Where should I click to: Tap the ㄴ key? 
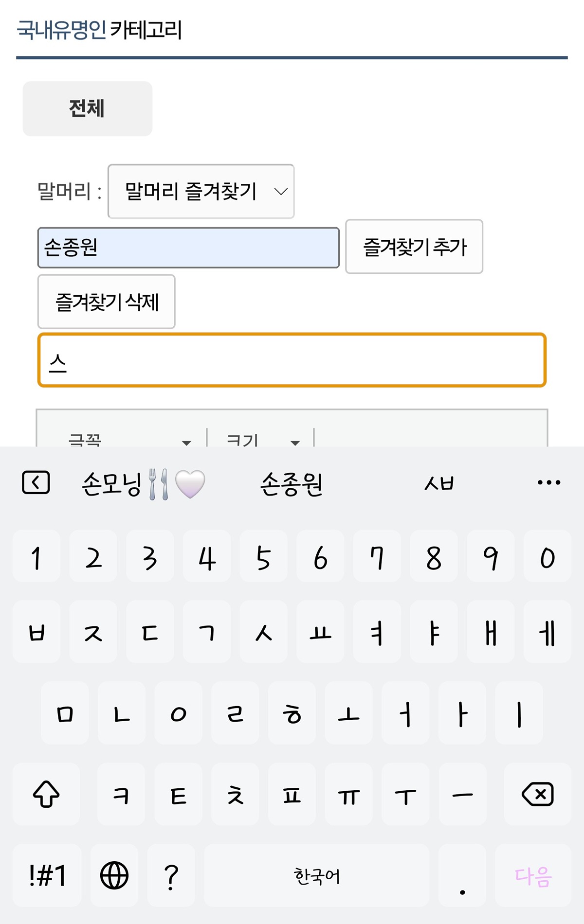[x=122, y=712]
